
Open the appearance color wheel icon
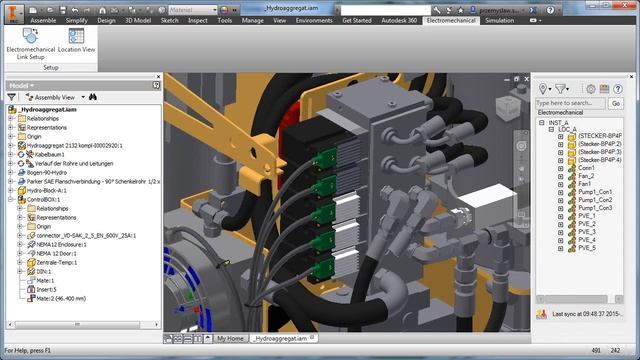(224, 9)
